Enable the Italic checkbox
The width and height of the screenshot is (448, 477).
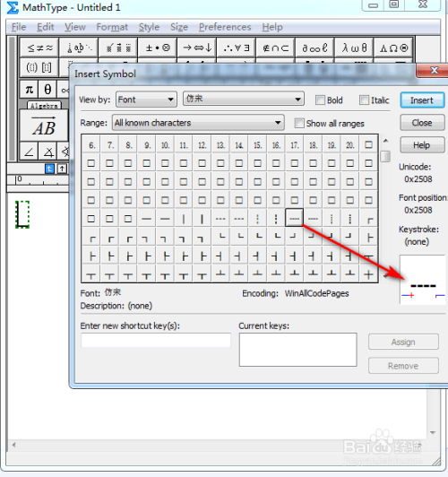click(x=364, y=100)
